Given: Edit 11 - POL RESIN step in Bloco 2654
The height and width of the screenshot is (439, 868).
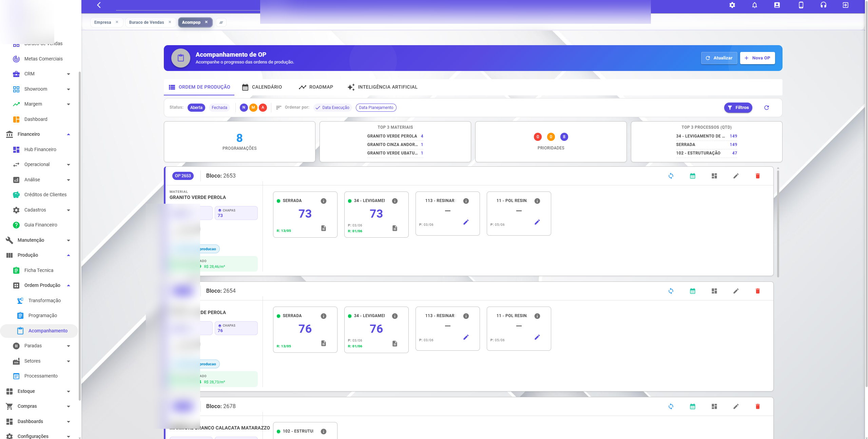Looking at the screenshot, I should click(537, 337).
